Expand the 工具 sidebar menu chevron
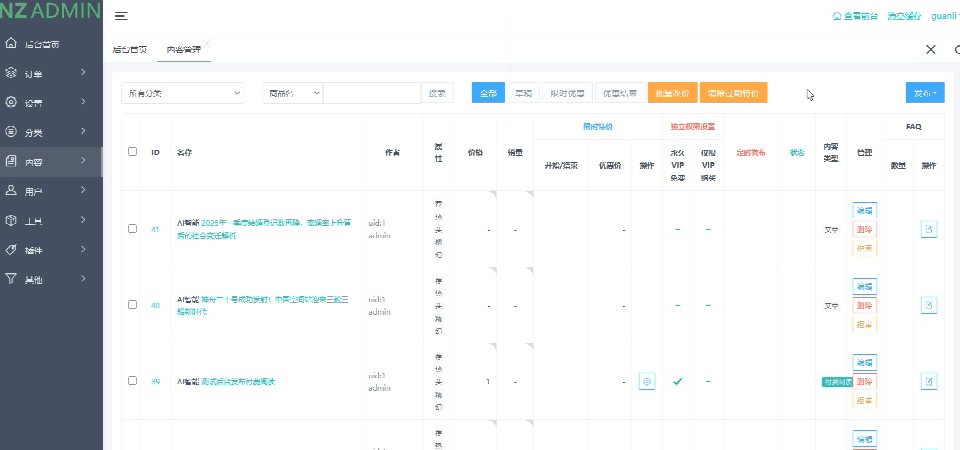960x450 pixels. tap(83, 219)
